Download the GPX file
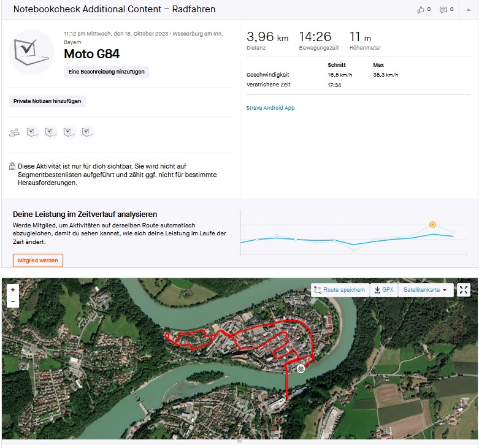479x448 pixels. coord(384,290)
